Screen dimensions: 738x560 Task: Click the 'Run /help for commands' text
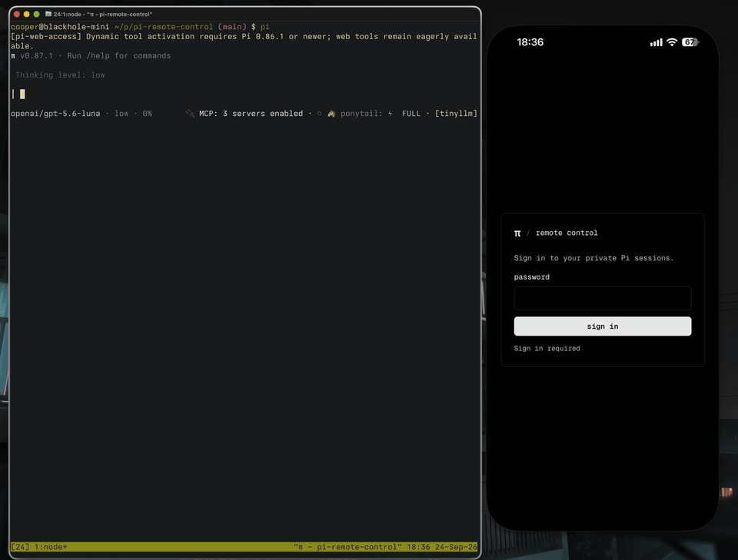119,55
